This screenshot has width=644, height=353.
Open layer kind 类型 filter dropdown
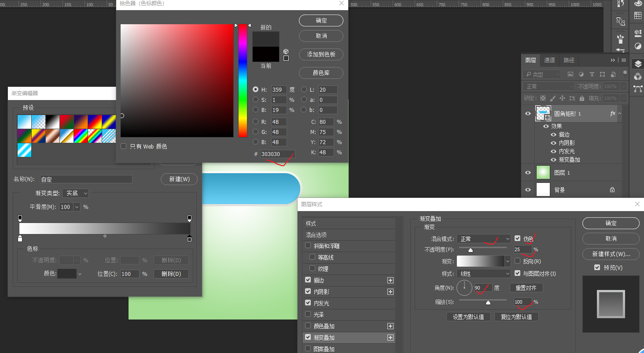(542, 74)
